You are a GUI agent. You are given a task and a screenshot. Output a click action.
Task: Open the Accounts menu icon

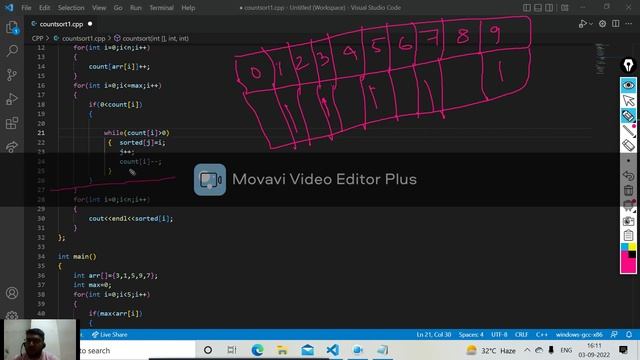[12, 293]
